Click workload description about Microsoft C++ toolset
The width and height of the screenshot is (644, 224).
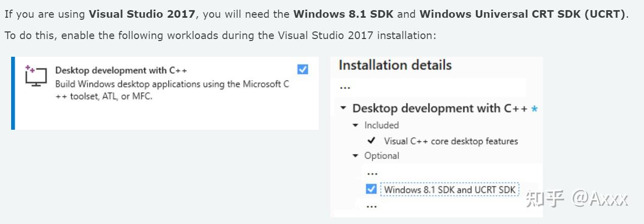[172, 90]
